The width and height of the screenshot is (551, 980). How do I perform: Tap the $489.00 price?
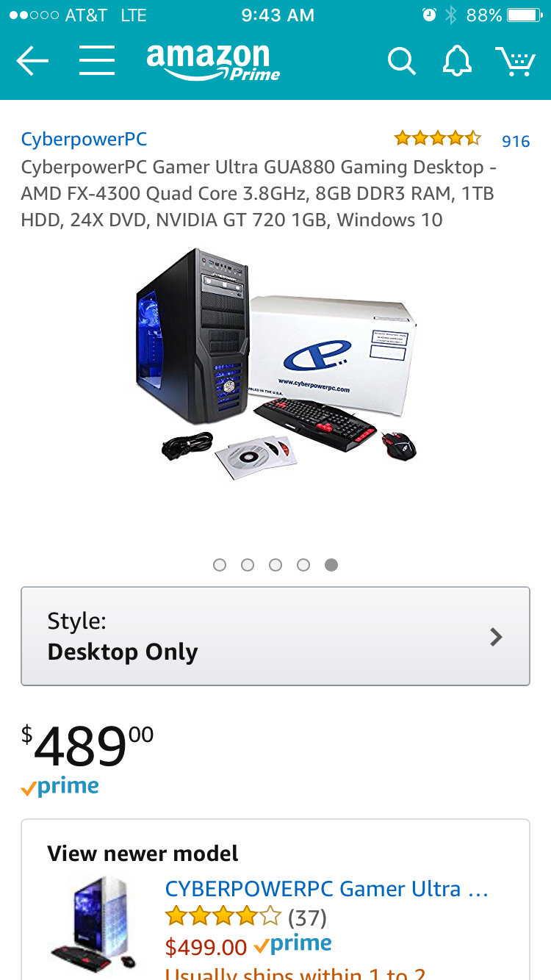pos(87,744)
